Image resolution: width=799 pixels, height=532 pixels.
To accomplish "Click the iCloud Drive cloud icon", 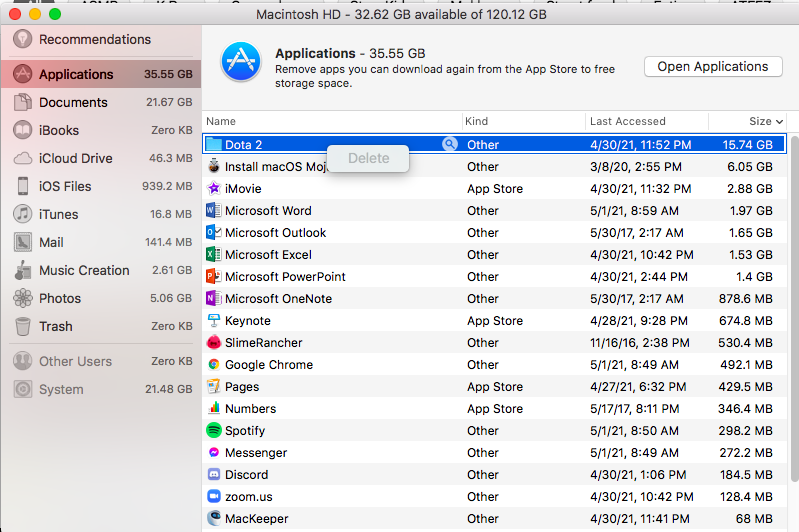I will point(22,158).
